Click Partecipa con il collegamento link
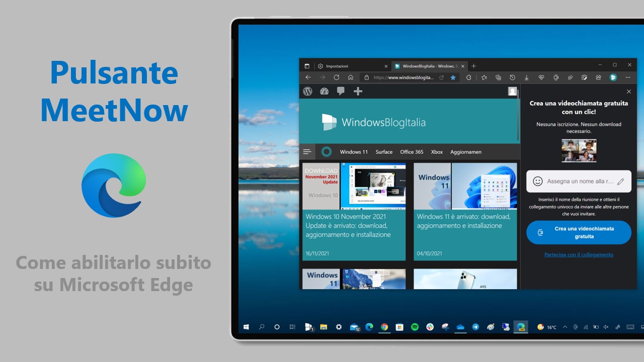The width and height of the screenshot is (644, 362). (x=579, y=255)
